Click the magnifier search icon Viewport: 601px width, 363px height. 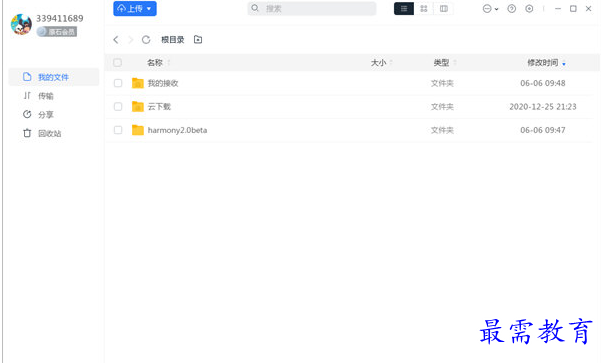[255, 8]
